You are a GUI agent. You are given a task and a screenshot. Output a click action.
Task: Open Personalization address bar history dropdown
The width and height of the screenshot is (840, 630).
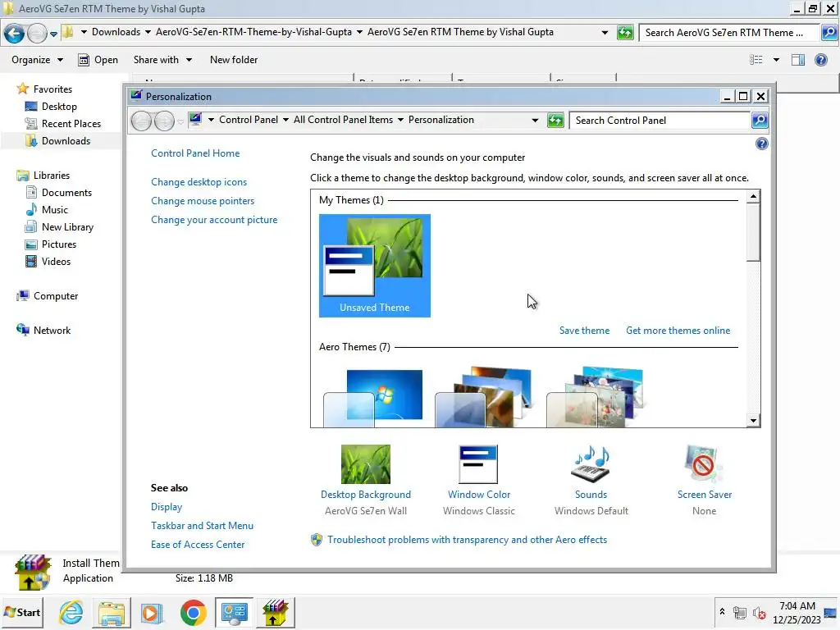(535, 121)
